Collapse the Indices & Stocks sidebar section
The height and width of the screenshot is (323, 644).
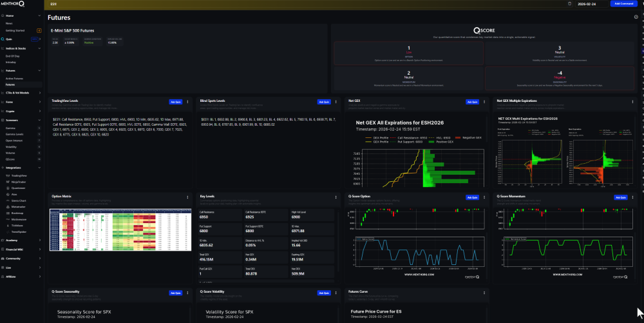tap(40, 48)
